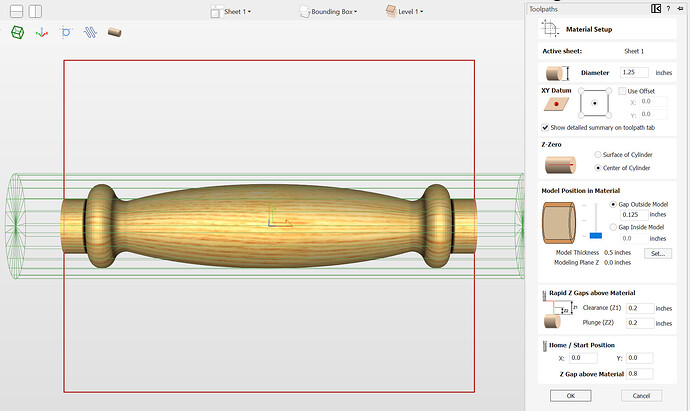Image resolution: width=690 pixels, height=411 pixels.
Task: Click the Use Offset Y value field
Action: tap(653, 114)
